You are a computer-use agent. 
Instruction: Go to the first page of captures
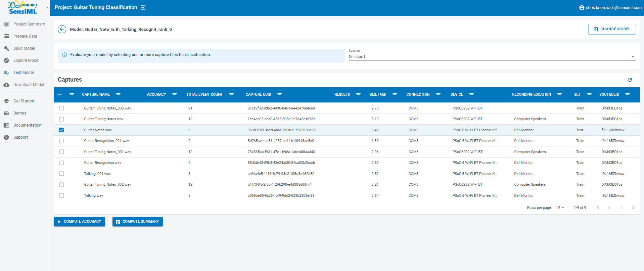pyautogui.click(x=597, y=208)
